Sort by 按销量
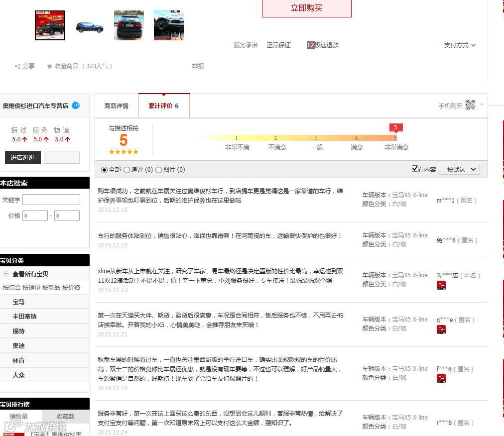The image size is (504, 436). click(31, 288)
